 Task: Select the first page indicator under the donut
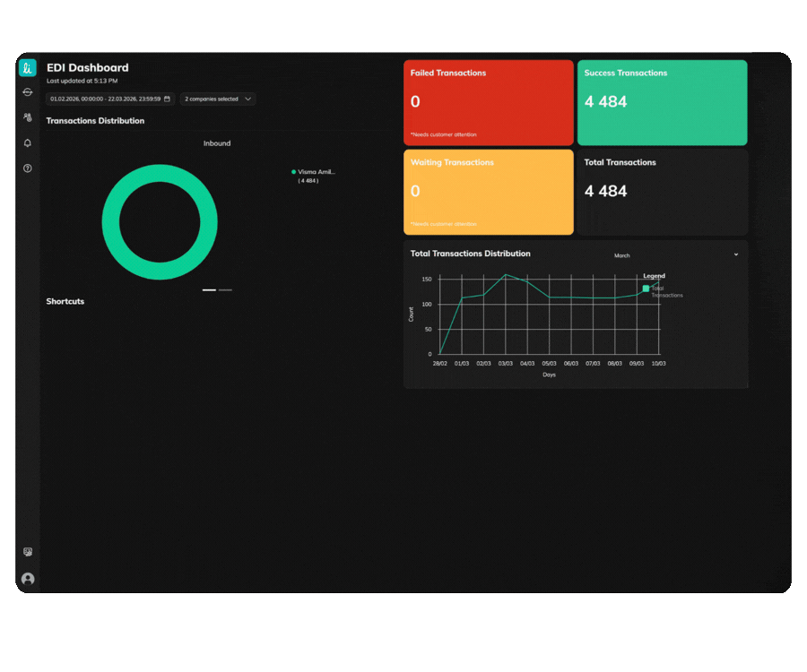[x=210, y=289]
